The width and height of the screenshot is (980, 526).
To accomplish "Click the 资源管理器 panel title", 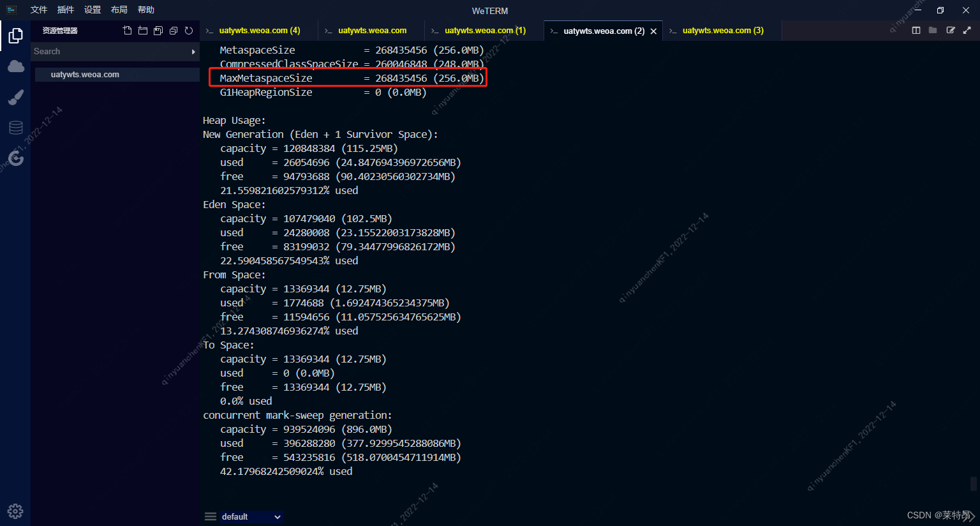I will tap(60, 31).
